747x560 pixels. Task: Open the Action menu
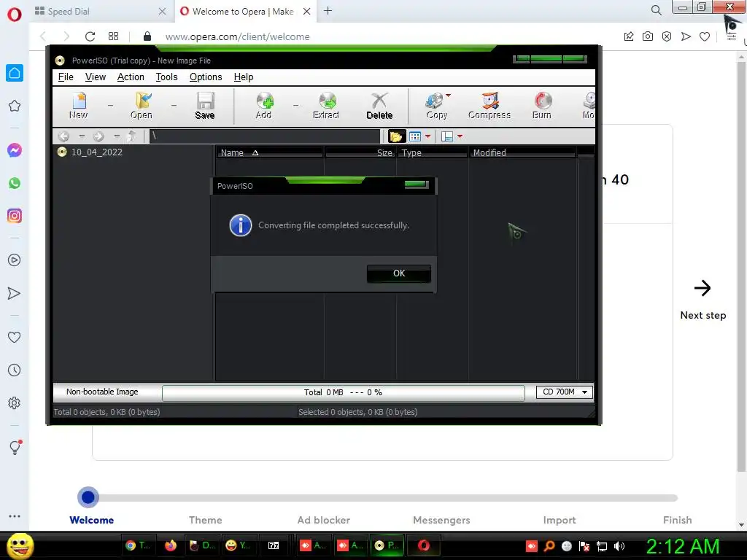131,77
